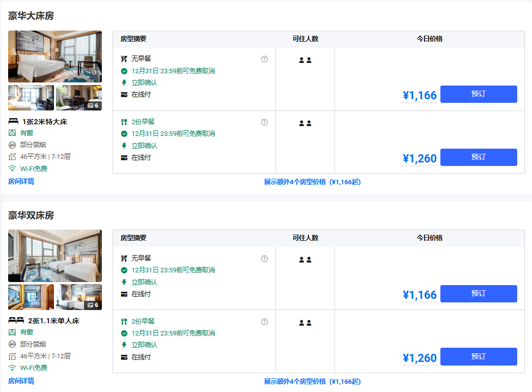Screen dimensions: 532x392
Task: Book the 豪华双床房 with 2份早餐
Action: [x=478, y=356]
